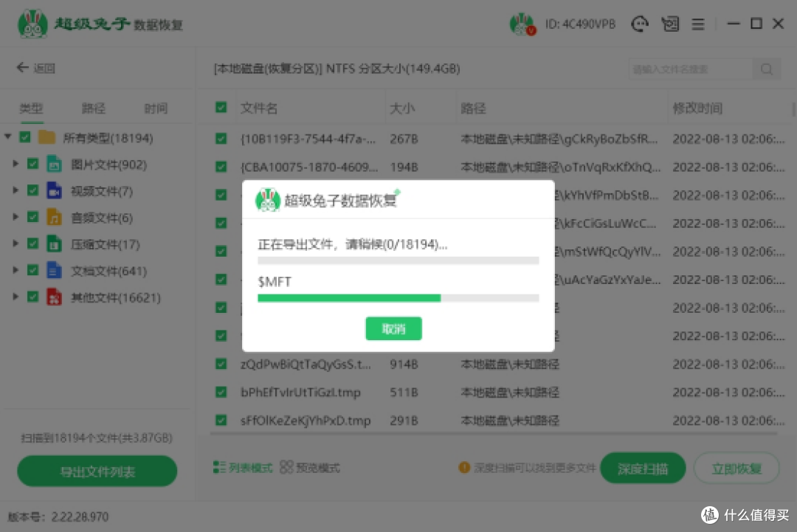Image resolution: width=797 pixels, height=532 pixels.
Task: Uncheck the {10B119F3-7544-4f7a file row checkbox
Action: coord(221,139)
